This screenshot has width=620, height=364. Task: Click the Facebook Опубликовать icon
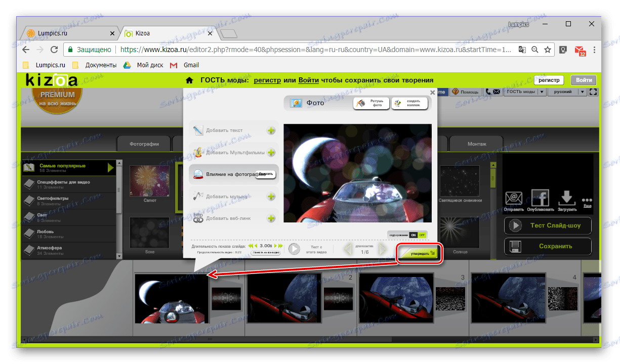[x=540, y=198]
